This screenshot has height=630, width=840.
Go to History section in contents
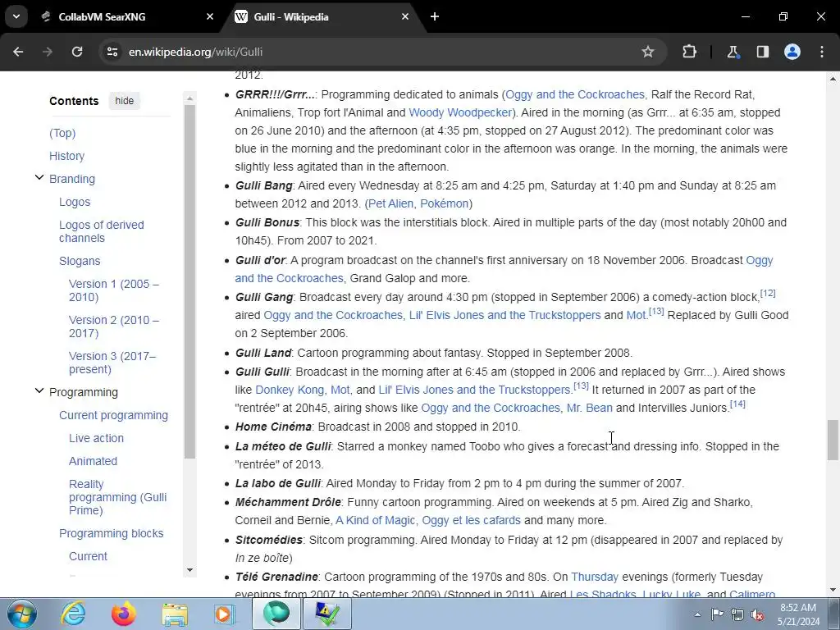[x=67, y=156]
